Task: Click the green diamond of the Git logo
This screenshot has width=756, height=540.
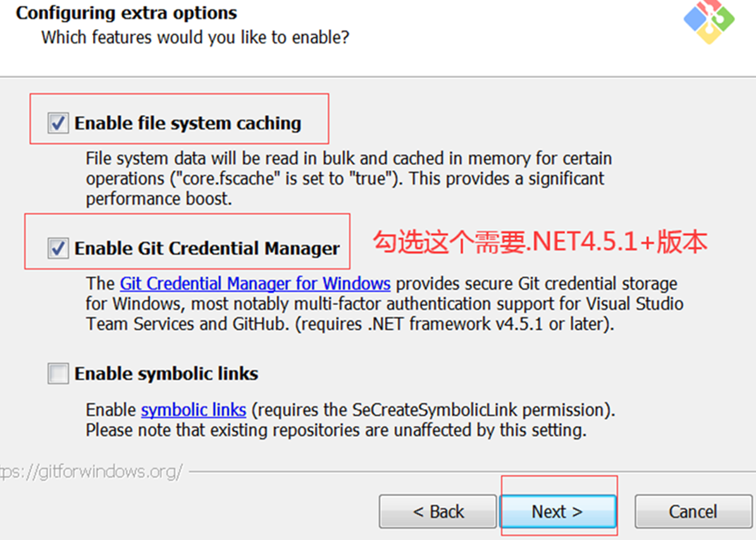Action: [723, 19]
